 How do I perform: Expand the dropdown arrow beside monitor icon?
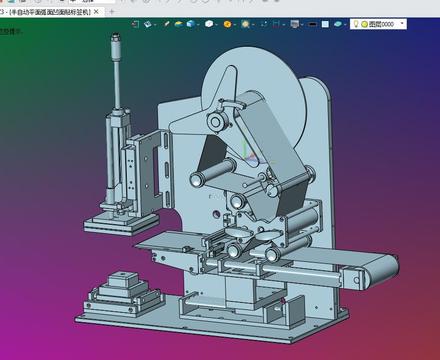click(302, 25)
